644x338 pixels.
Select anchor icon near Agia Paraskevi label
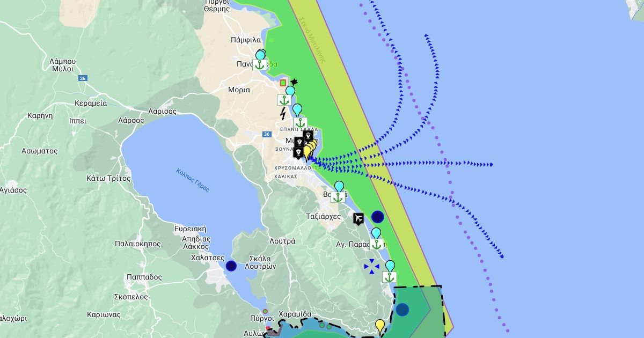(376, 245)
